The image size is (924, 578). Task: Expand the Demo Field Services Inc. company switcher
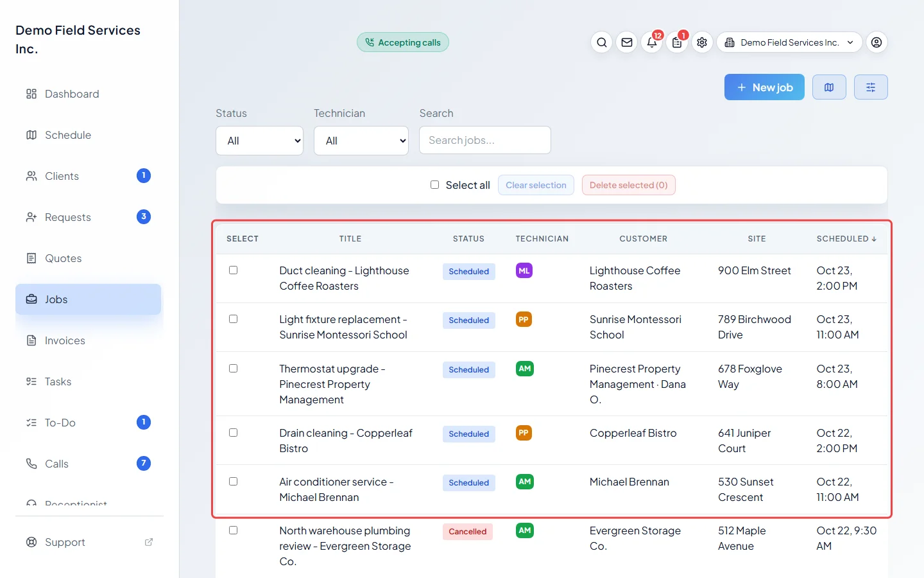click(789, 42)
